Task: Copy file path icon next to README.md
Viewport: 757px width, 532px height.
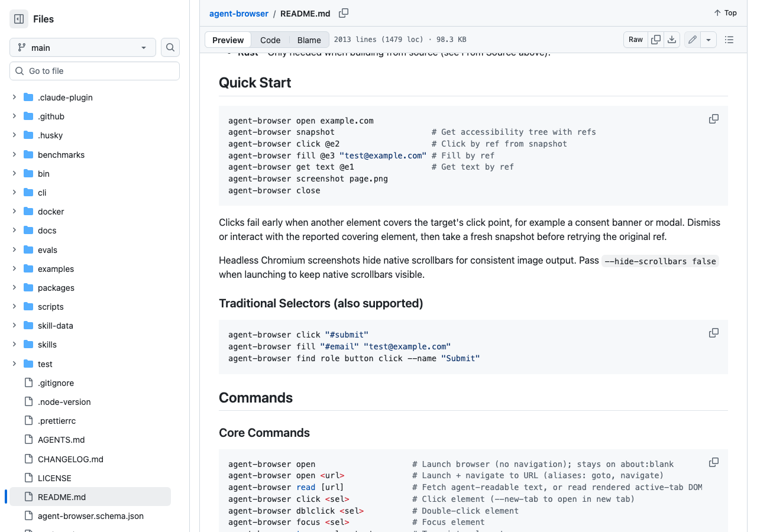Action: pyautogui.click(x=344, y=13)
